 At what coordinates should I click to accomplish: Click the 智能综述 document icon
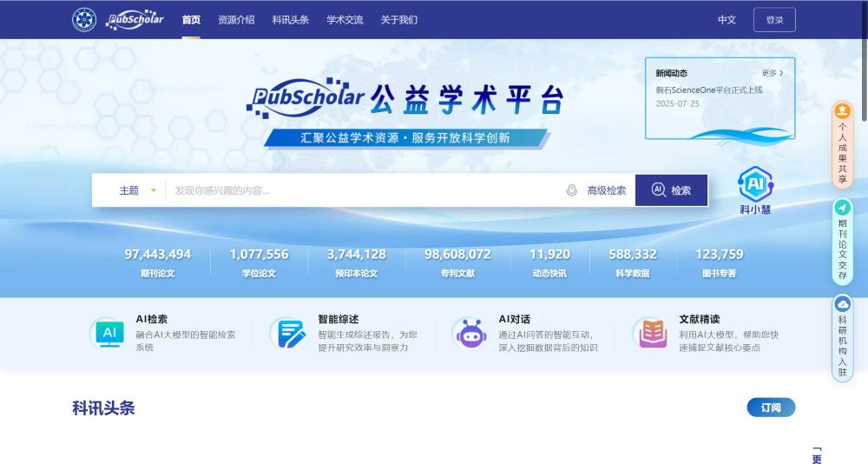[x=289, y=333]
